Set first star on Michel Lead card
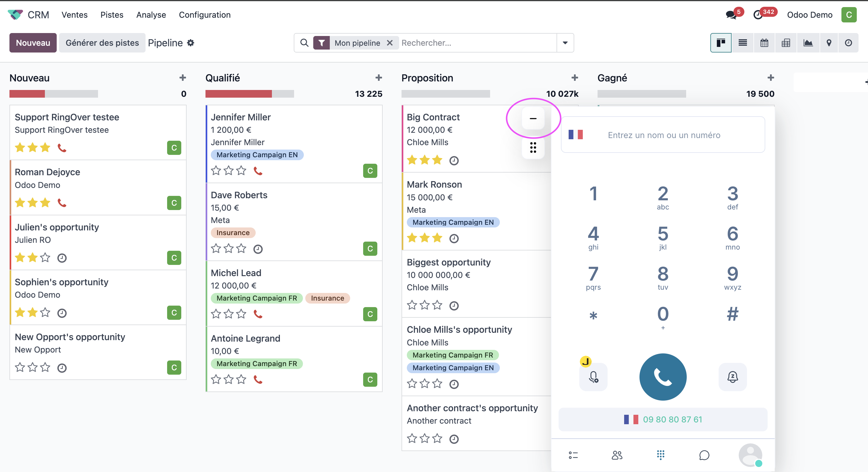This screenshot has height=472, width=868. [x=216, y=314]
